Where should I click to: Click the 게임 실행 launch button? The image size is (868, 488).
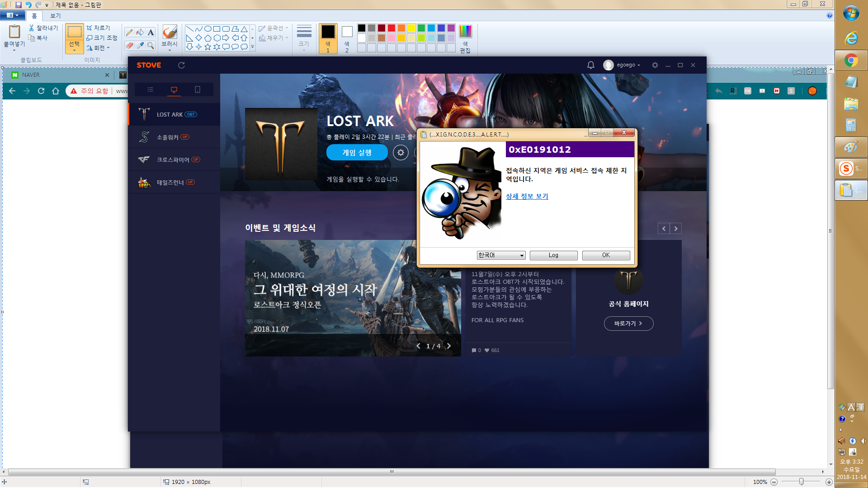click(x=357, y=153)
